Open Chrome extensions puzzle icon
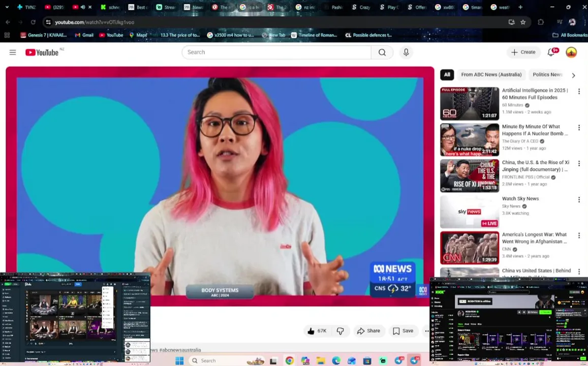Screen dimensions: 588x366 coord(540,22)
